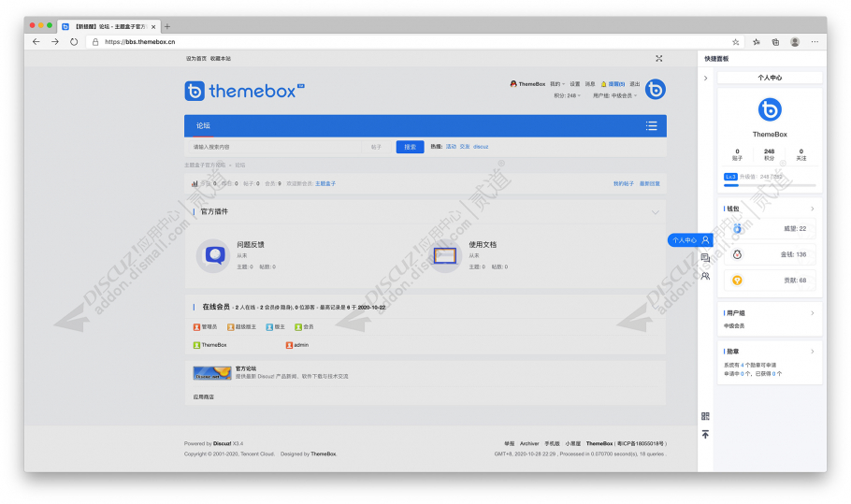Click the Discuz official forum banner image
This screenshot has width=851, height=504.
(212, 373)
